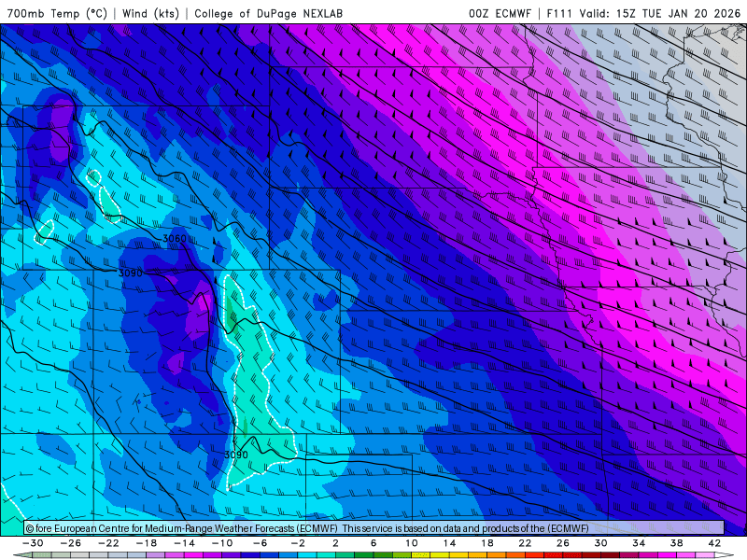Image resolution: width=747 pixels, height=560 pixels.
Task: Select the 26 colorbar tick label
Action: (563, 543)
